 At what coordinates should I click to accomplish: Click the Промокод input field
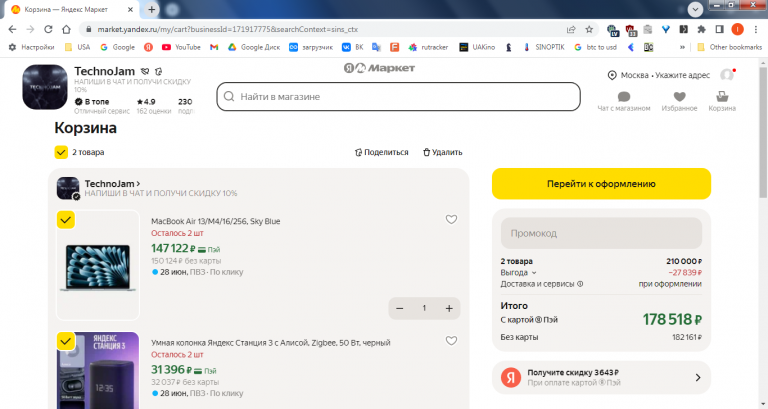pyautogui.click(x=601, y=233)
